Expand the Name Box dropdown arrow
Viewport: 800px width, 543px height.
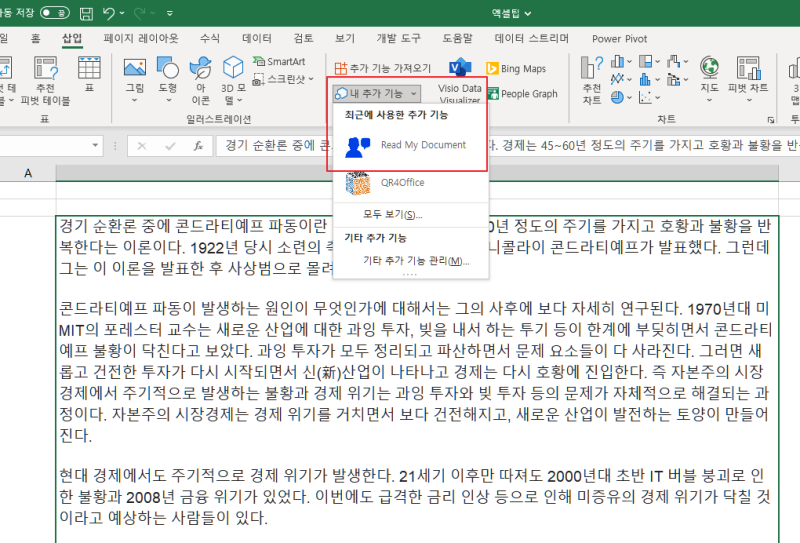[95, 145]
